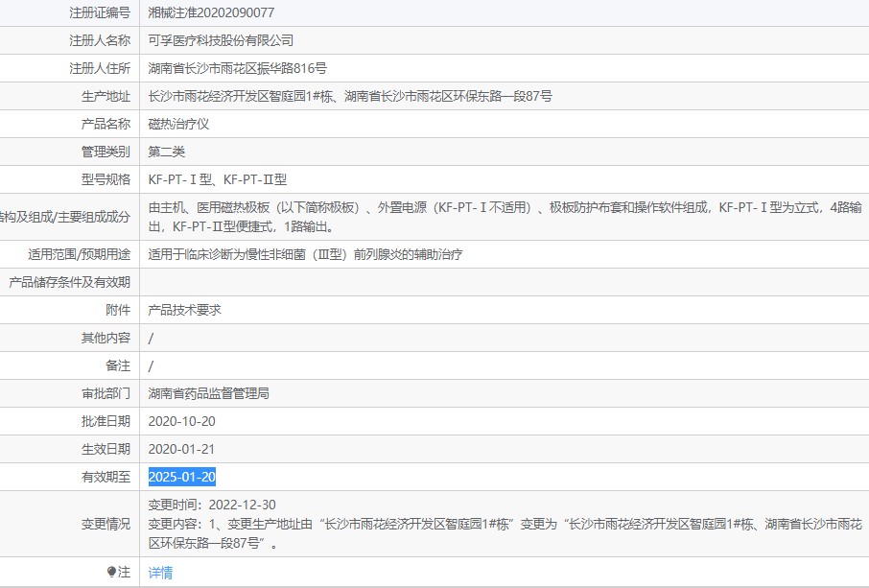
Task: Select product name 磁热治疗仪
Action: [178, 124]
